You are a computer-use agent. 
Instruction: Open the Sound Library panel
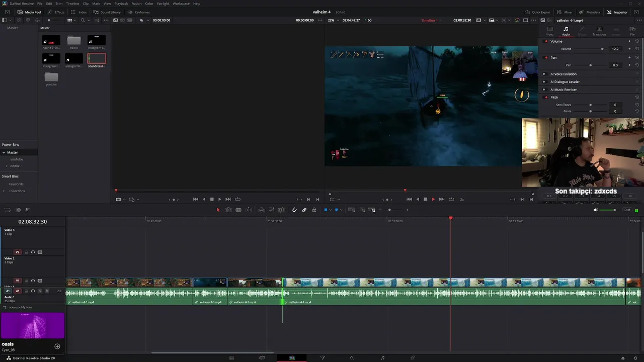click(107, 12)
